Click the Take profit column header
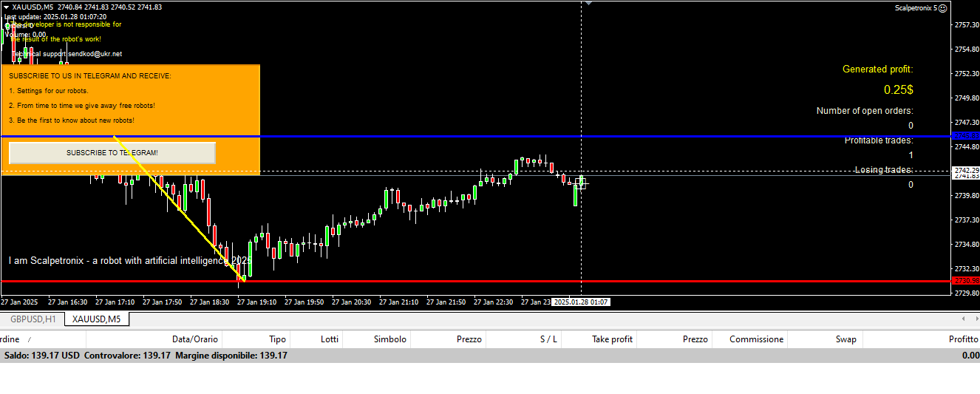This screenshot has height=394, width=980. (612, 339)
